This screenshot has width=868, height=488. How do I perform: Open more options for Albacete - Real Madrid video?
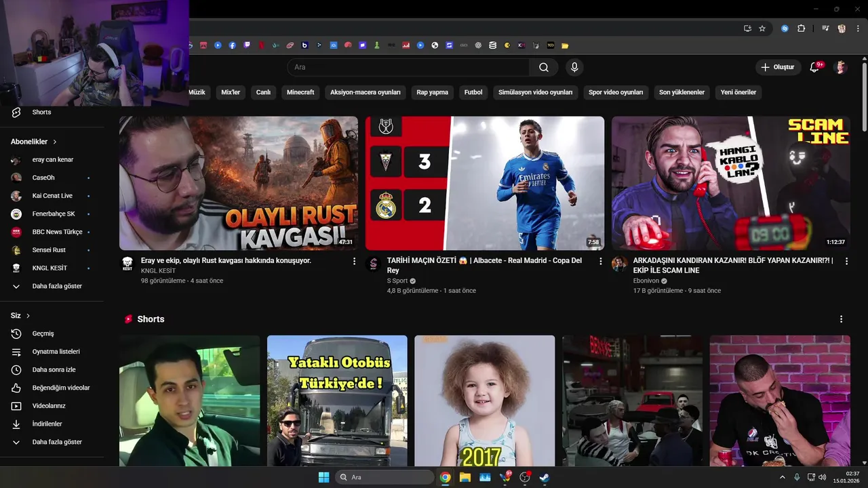pos(600,261)
